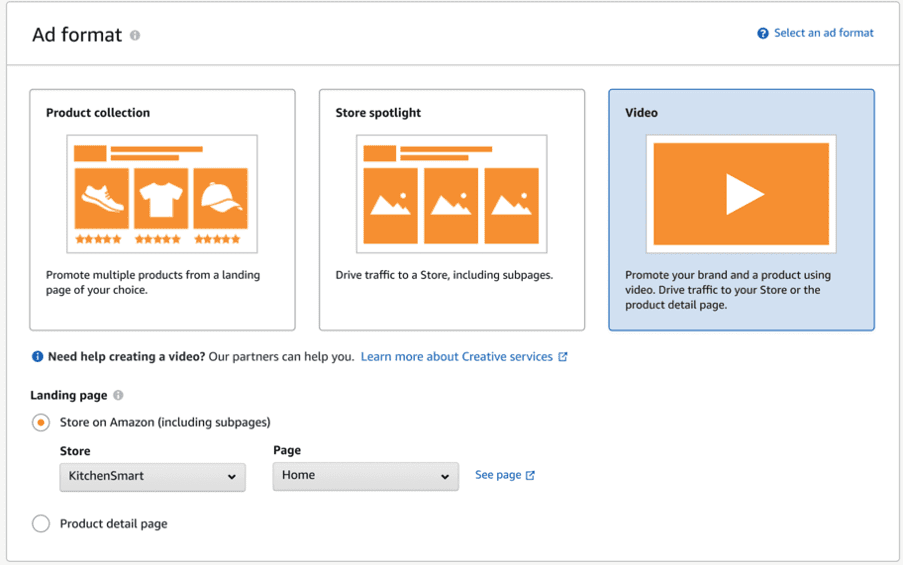
Task: Click the shoe icon in Product collection
Action: click(102, 198)
